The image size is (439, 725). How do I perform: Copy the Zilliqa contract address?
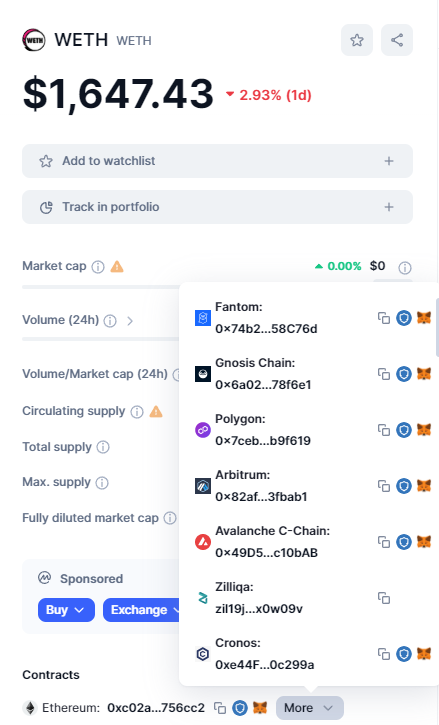[383, 598]
